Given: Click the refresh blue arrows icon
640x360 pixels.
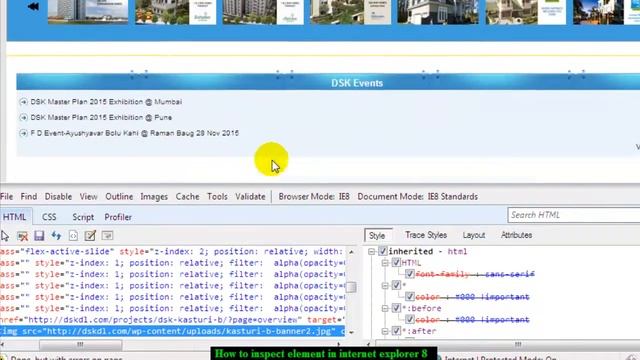Looking at the screenshot, I should (x=56, y=236).
